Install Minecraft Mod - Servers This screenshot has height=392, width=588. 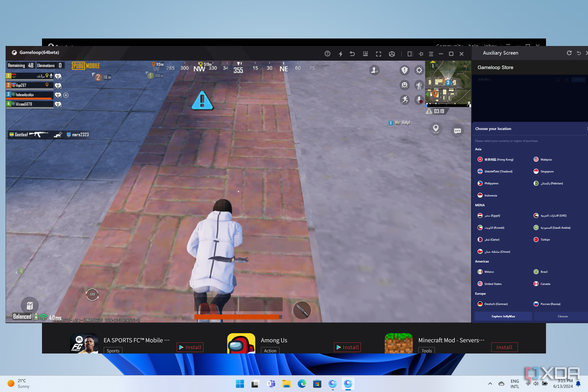504,347
